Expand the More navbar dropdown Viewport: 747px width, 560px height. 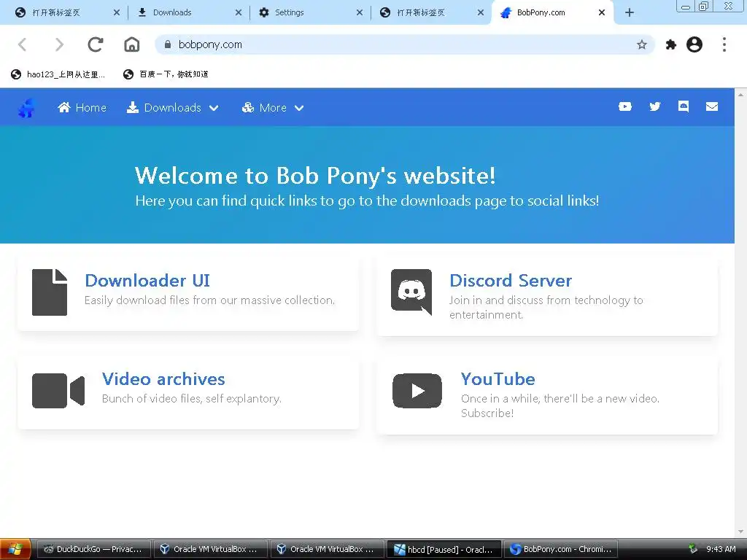273,108
